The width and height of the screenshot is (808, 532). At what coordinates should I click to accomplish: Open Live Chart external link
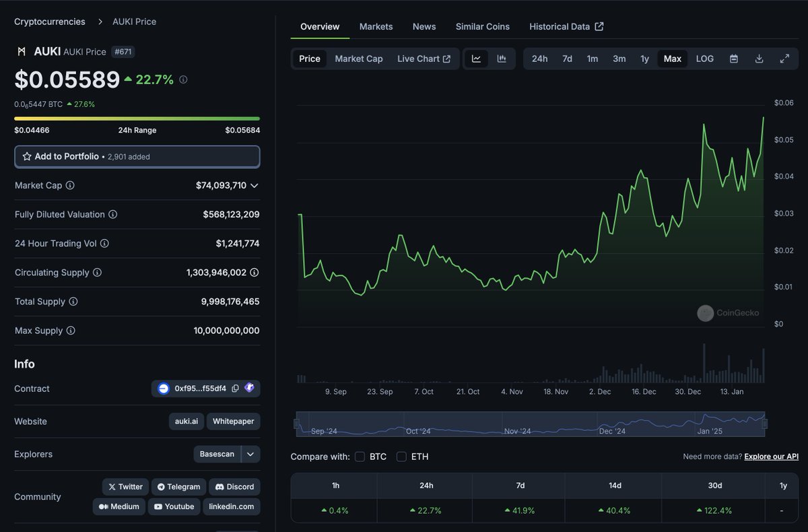424,59
